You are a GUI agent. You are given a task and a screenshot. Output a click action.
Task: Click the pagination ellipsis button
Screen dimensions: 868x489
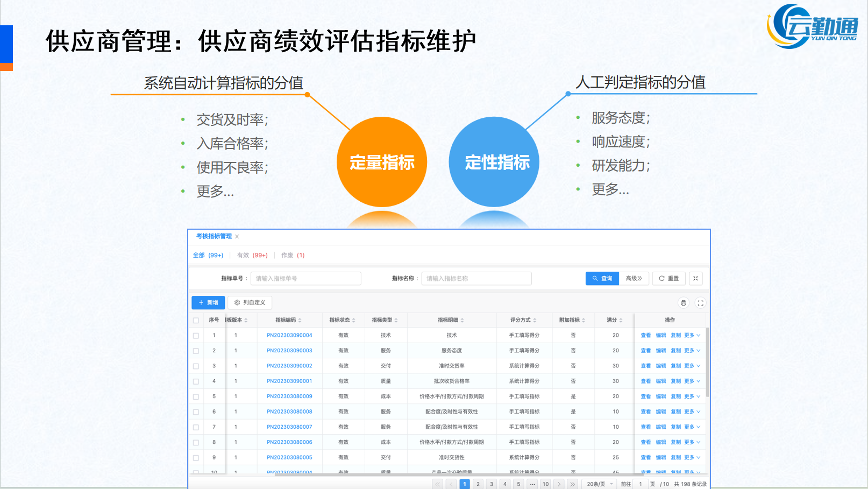pyautogui.click(x=532, y=484)
